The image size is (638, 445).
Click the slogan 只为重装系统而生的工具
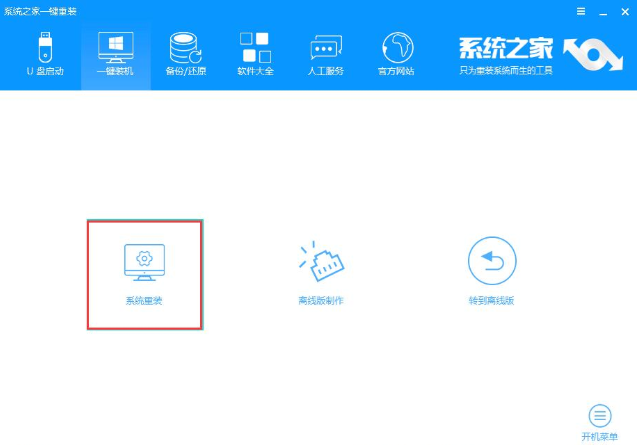click(506, 71)
